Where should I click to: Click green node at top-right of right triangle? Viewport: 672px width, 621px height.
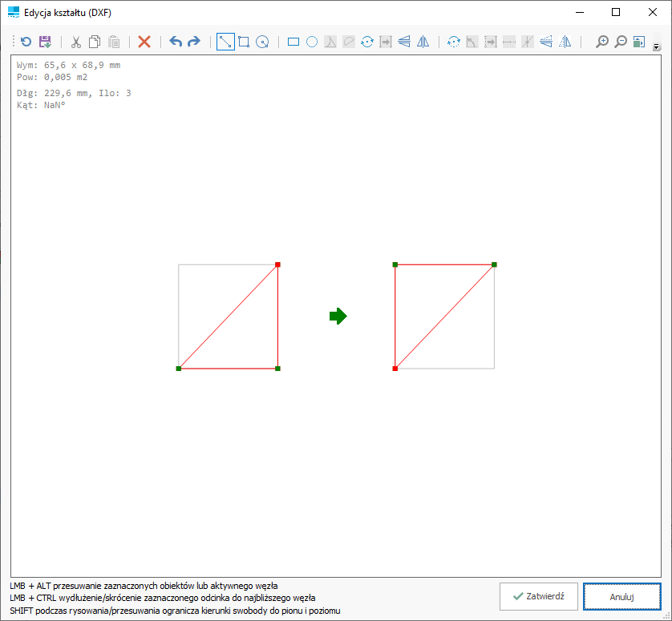[x=494, y=264]
